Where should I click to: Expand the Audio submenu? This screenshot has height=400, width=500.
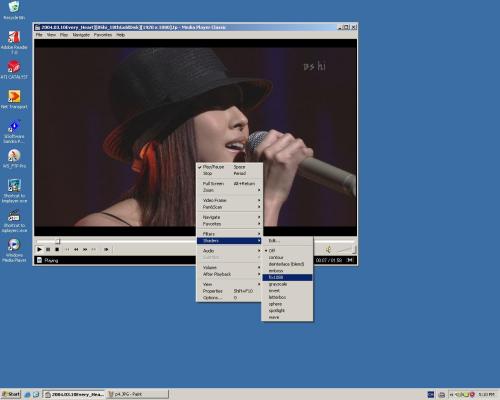(229, 251)
